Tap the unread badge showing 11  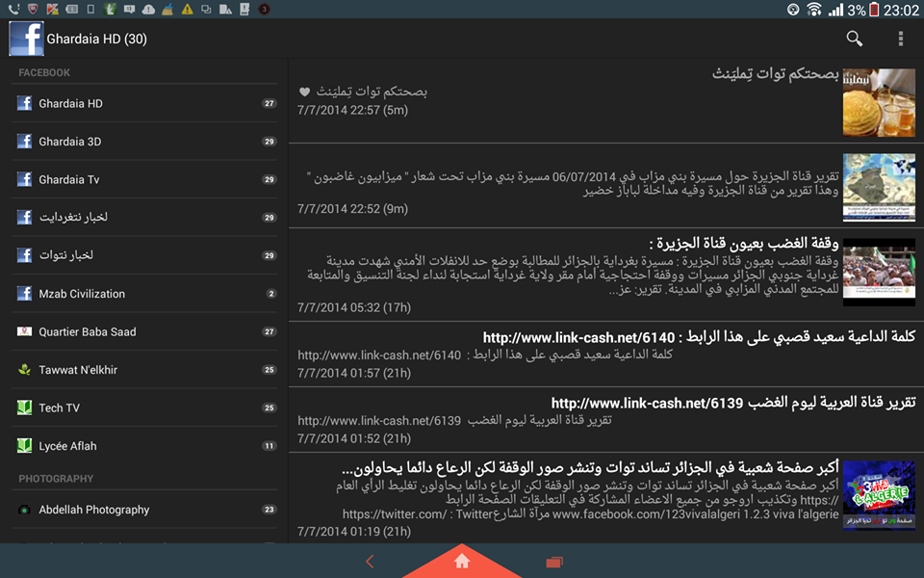269,446
